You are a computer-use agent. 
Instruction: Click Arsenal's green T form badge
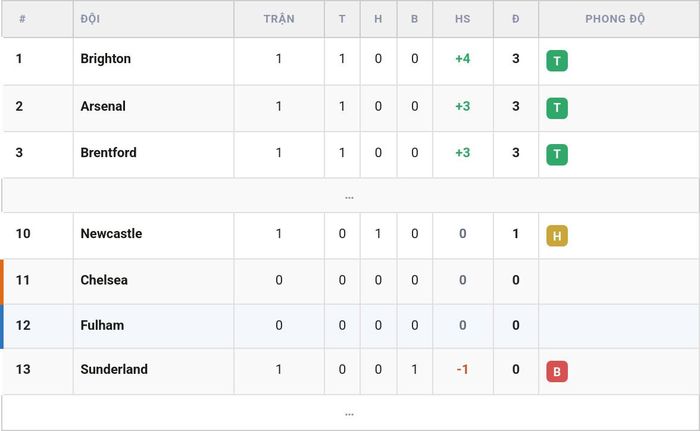coord(557,108)
